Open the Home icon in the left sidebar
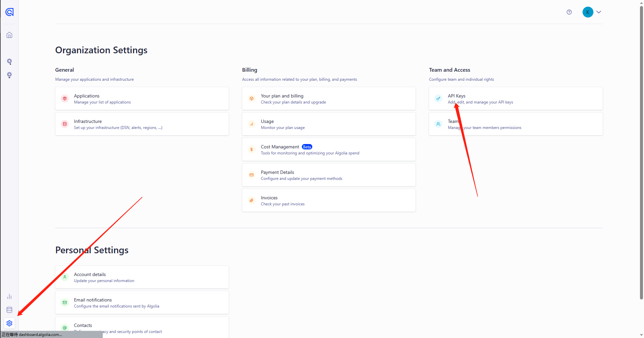Viewport: 644px width, 338px height. [9, 35]
